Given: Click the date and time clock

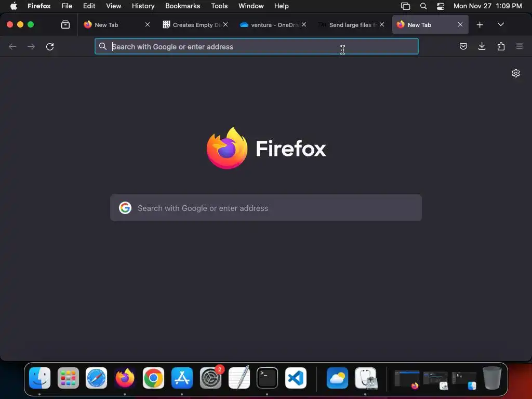Looking at the screenshot, I should (487, 6).
